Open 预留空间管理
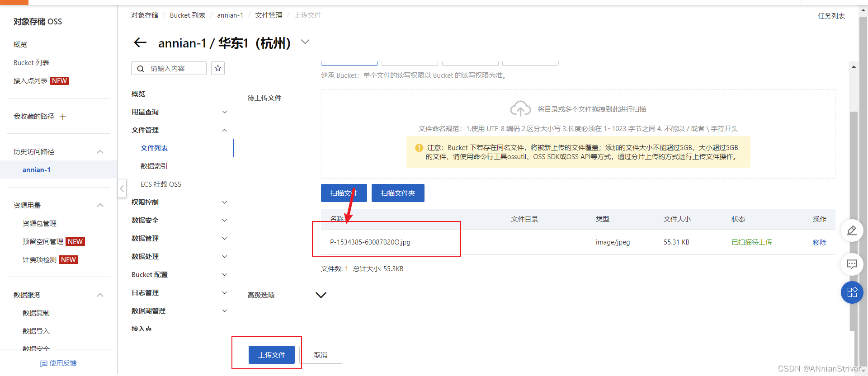This screenshot has height=376, width=868. click(x=43, y=241)
